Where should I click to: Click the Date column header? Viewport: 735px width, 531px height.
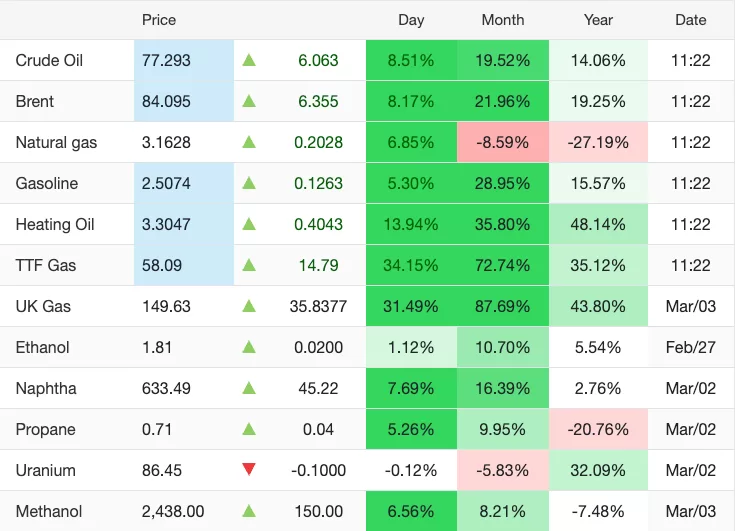690,20
